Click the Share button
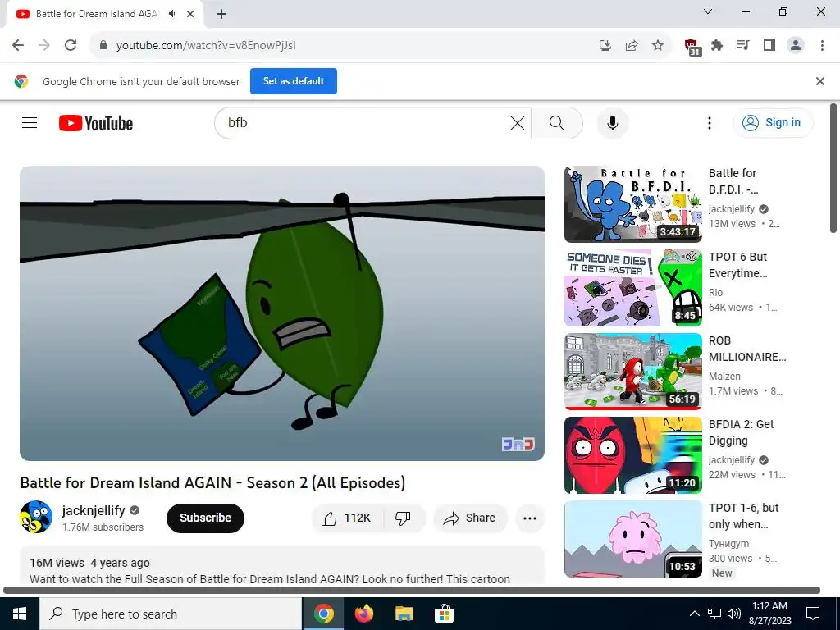 pos(470,518)
